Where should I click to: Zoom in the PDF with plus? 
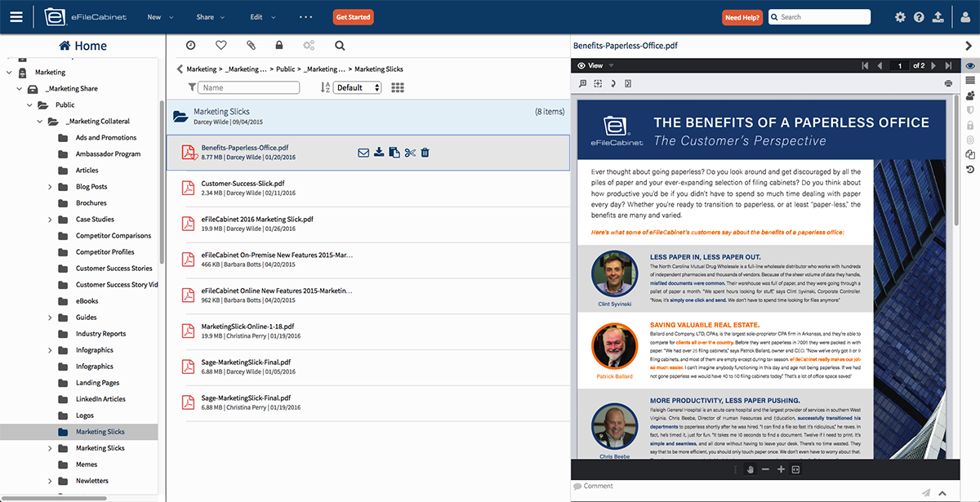click(x=781, y=469)
